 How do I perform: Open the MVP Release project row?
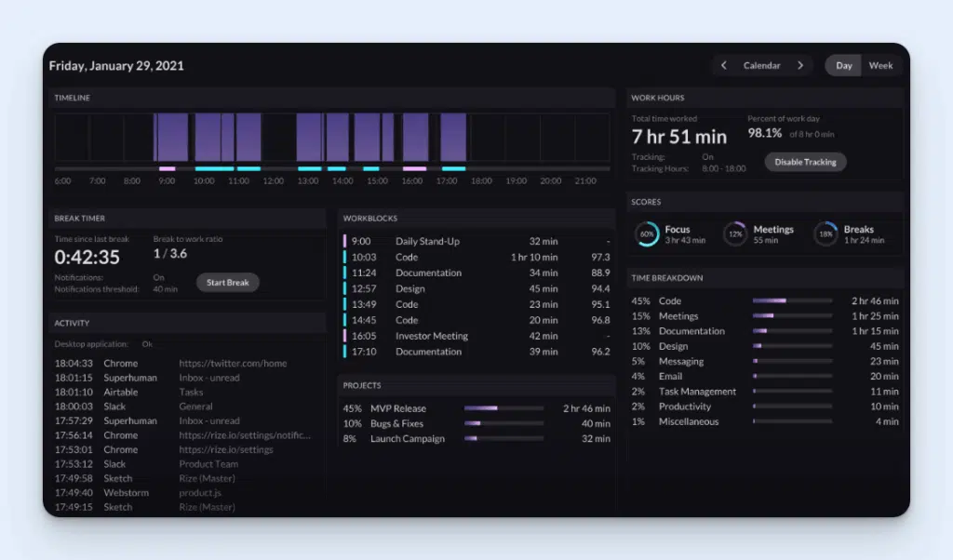pos(397,408)
